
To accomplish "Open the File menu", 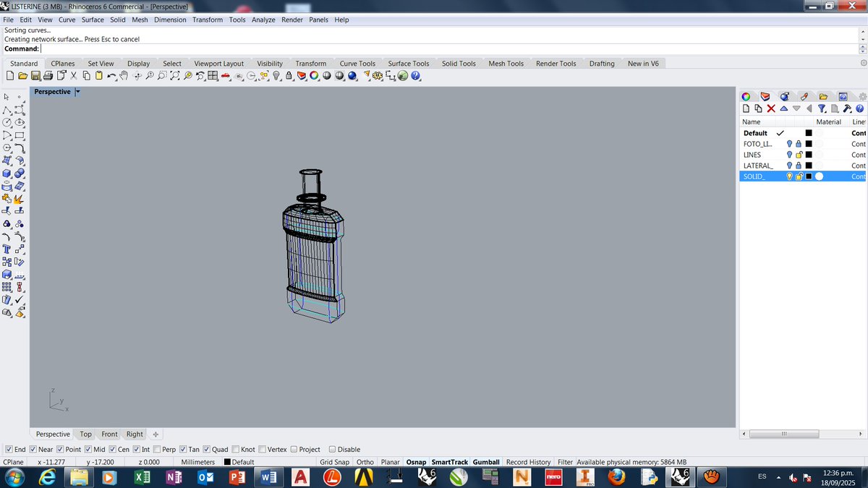I will pyautogui.click(x=9, y=20).
